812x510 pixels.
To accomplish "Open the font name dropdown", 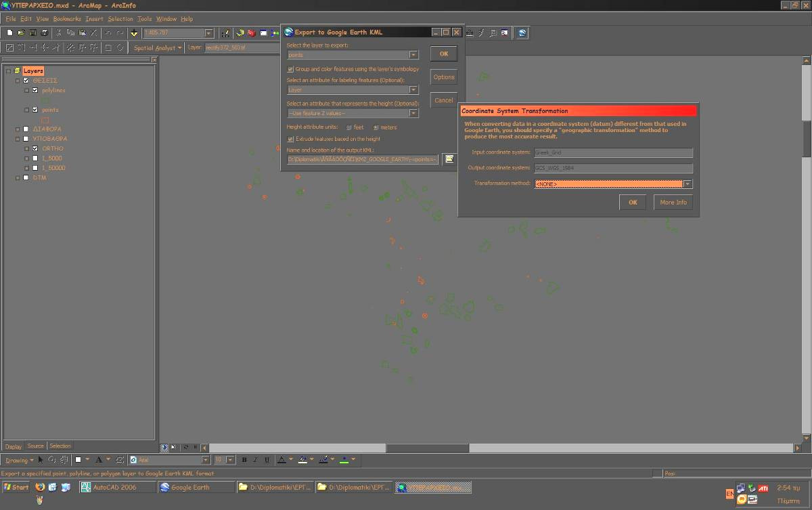I will click(x=206, y=460).
